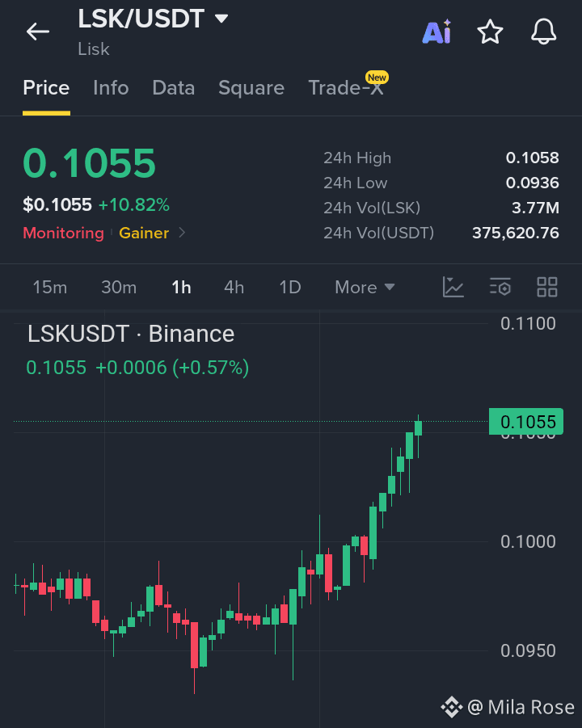Click the 0.1055 current price label on axis

[525, 422]
